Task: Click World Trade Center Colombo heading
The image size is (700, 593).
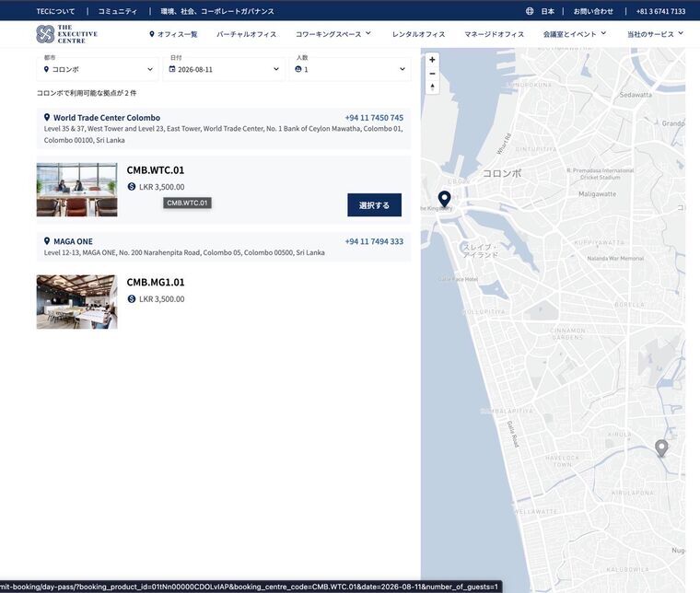Action: (107, 117)
